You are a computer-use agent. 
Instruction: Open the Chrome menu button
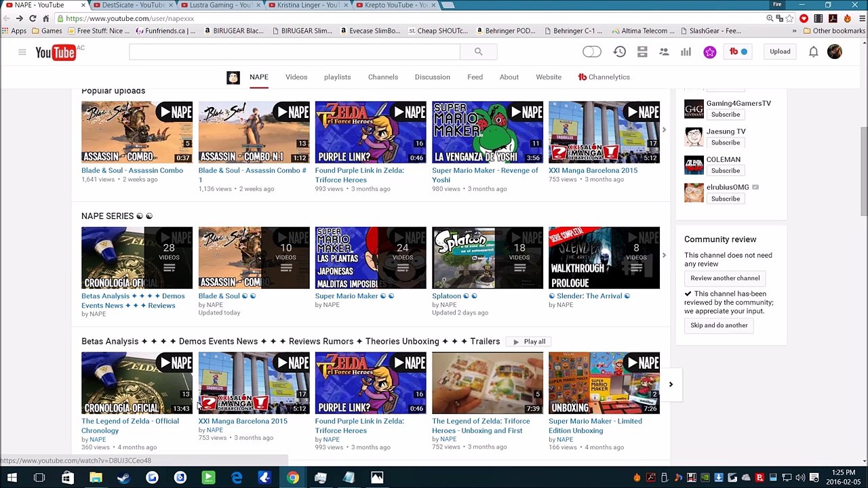861,18
